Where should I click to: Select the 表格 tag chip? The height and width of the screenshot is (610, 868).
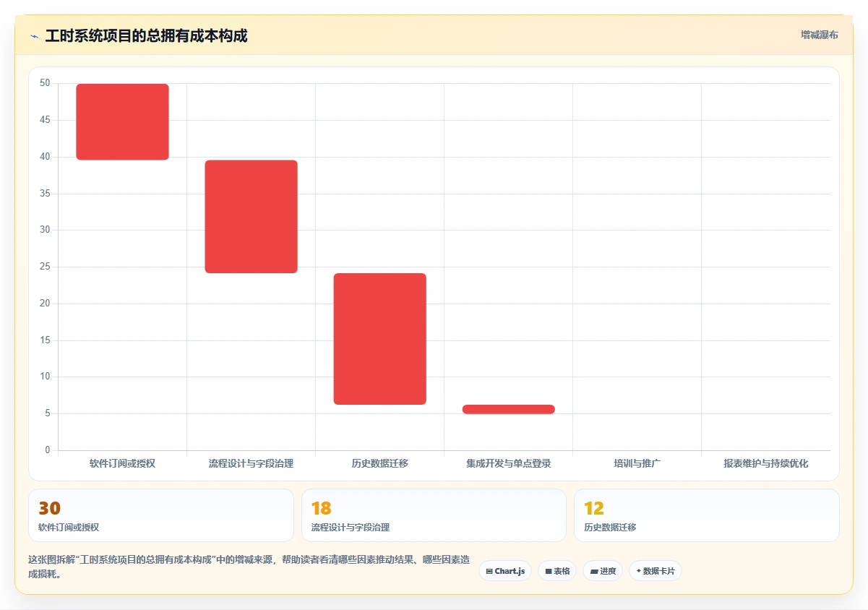pos(557,571)
